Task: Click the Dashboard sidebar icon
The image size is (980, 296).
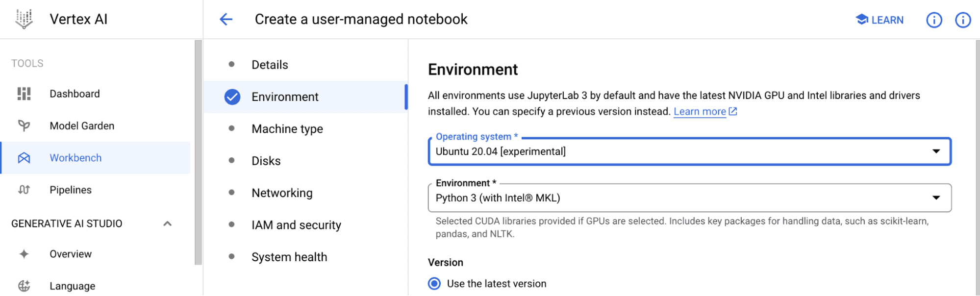Action: pyautogui.click(x=24, y=94)
